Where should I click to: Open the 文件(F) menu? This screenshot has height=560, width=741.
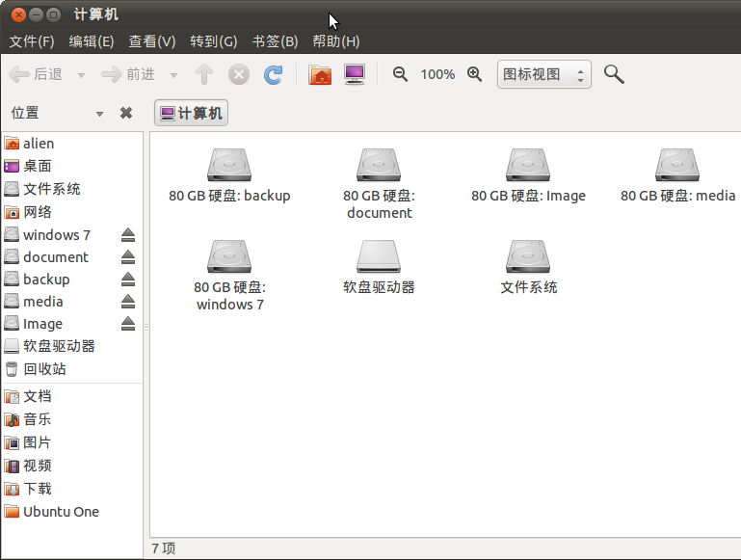(x=32, y=41)
